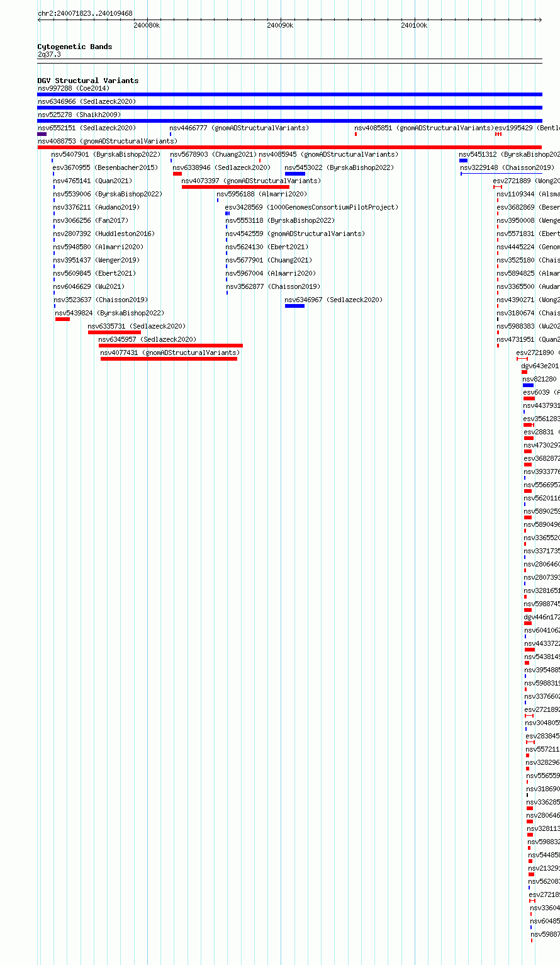Open nsv5553118 (ByrskaBishop2022) variant
This screenshot has height=965, width=560.
point(280,220)
